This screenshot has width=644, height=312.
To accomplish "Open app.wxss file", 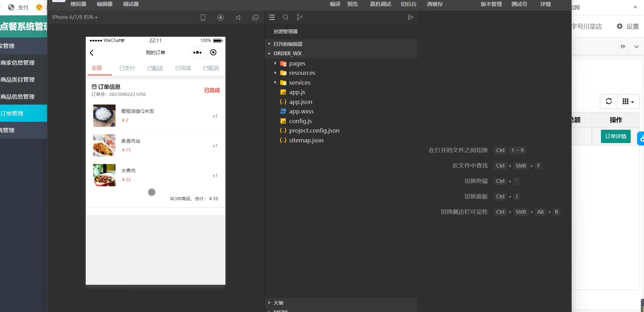I will pyautogui.click(x=301, y=111).
